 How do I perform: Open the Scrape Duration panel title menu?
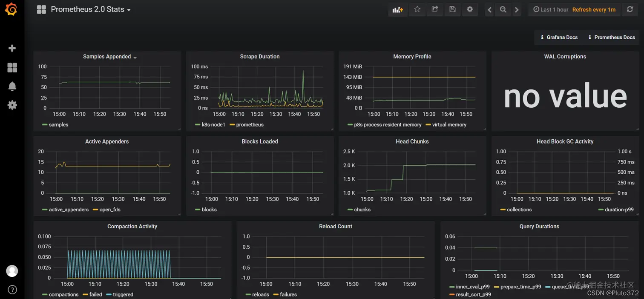[x=260, y=57]
